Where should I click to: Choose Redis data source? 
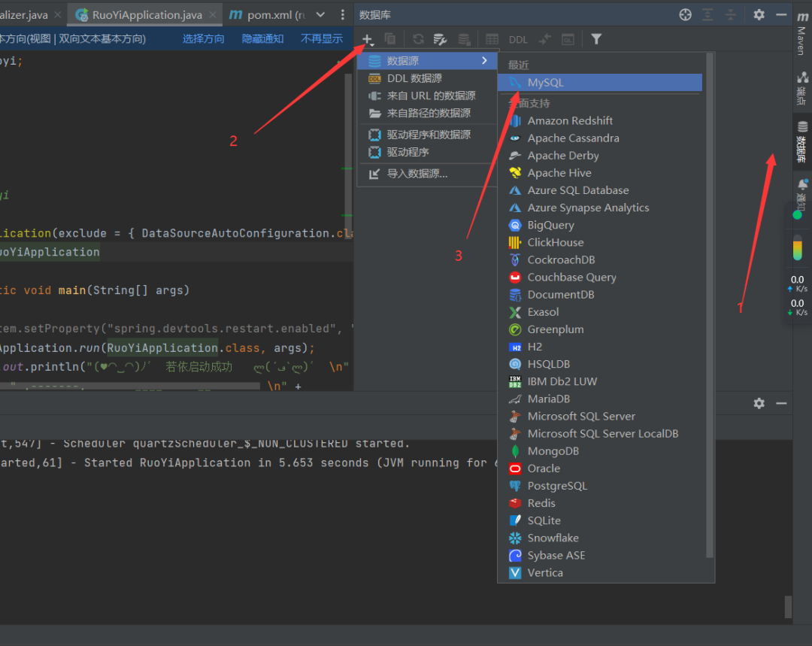(601, 503)
